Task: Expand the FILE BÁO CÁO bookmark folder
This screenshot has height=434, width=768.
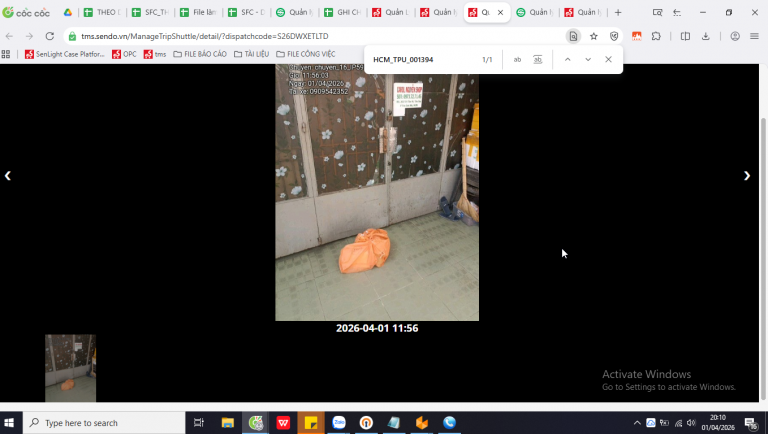Action: click(x=200, y=54)
